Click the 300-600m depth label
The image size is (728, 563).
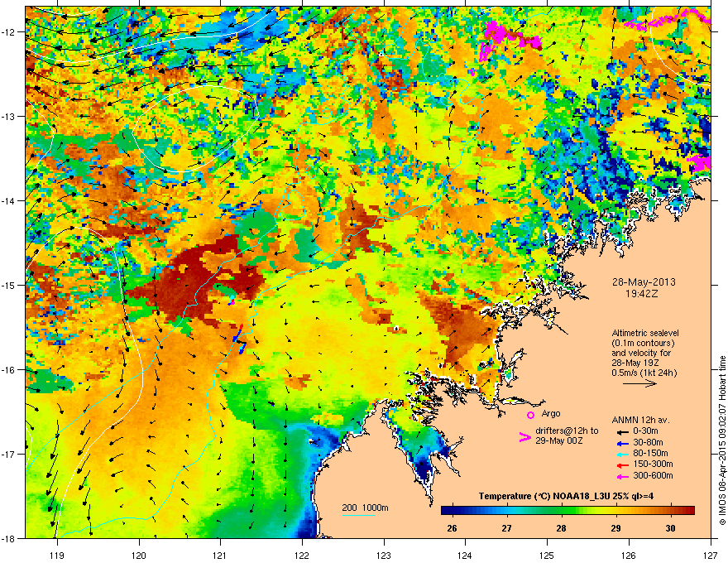coord(653,475)
